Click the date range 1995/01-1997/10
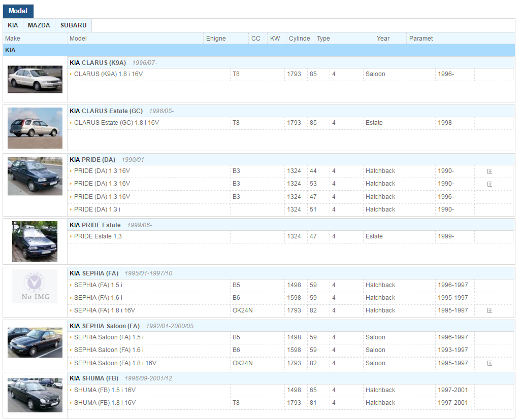Screen dimensions: 520x420 coord(149,273)
